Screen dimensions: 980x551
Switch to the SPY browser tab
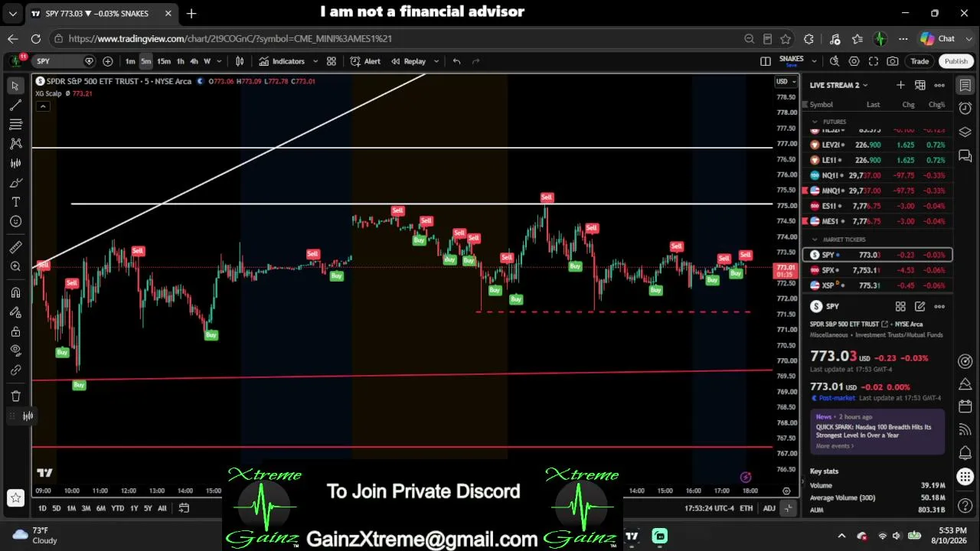coord(100,13)
